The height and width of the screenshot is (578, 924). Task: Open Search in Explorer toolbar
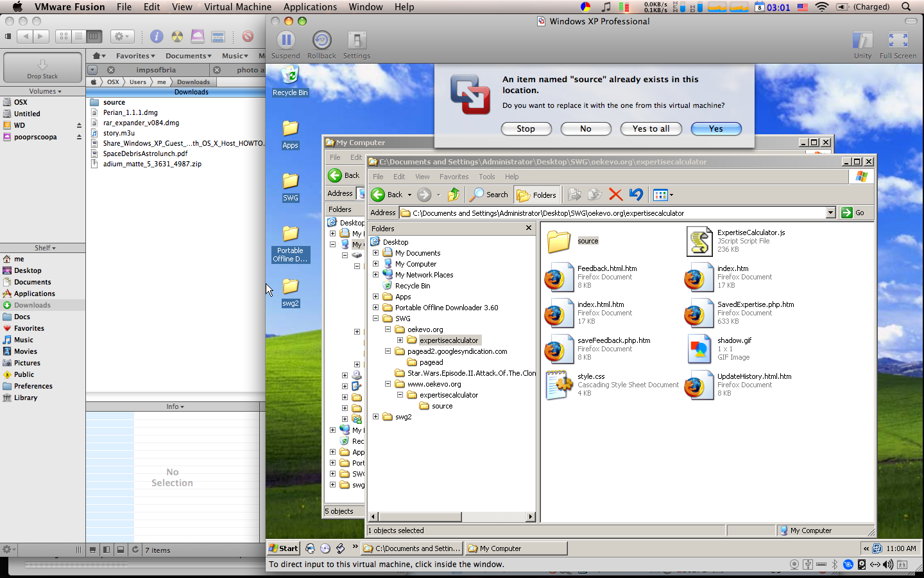pos(490,195)
